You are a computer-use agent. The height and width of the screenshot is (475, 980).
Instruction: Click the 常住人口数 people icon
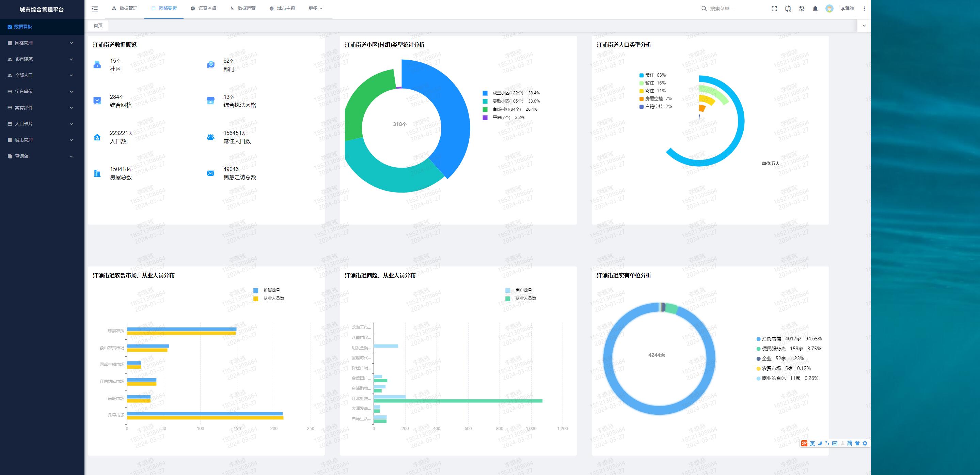[210, 137]
